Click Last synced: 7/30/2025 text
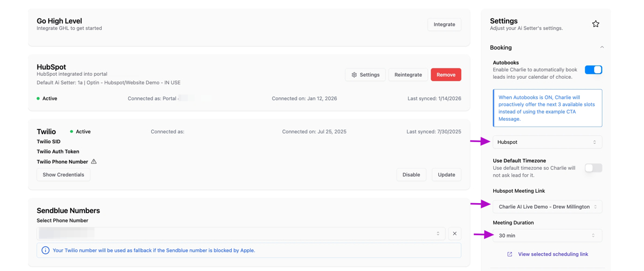This screenshot has width=644, height=271. 434,132
